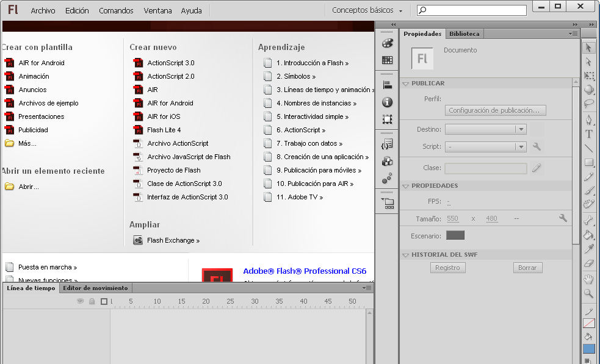Image resolution: width=600 pixels, height=364 pixels.
Task: Open the Comandos menu
Action: tap(115, 10)
